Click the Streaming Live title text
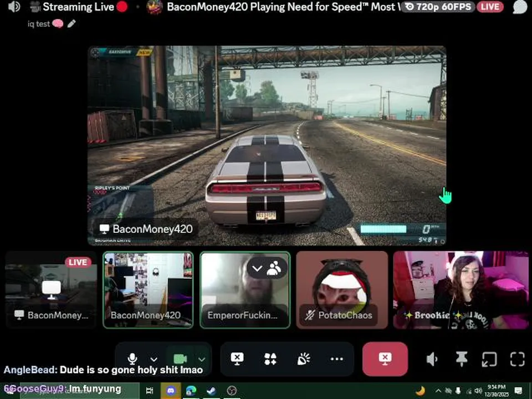Image resolution: width=532 pixels, height=399 pixels. point(78,7)
